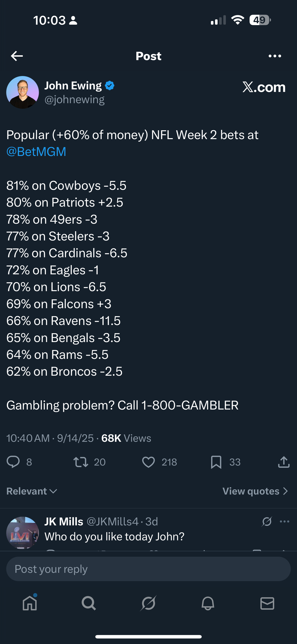Open more options on JK Mills reply

(x=285, y=521)
